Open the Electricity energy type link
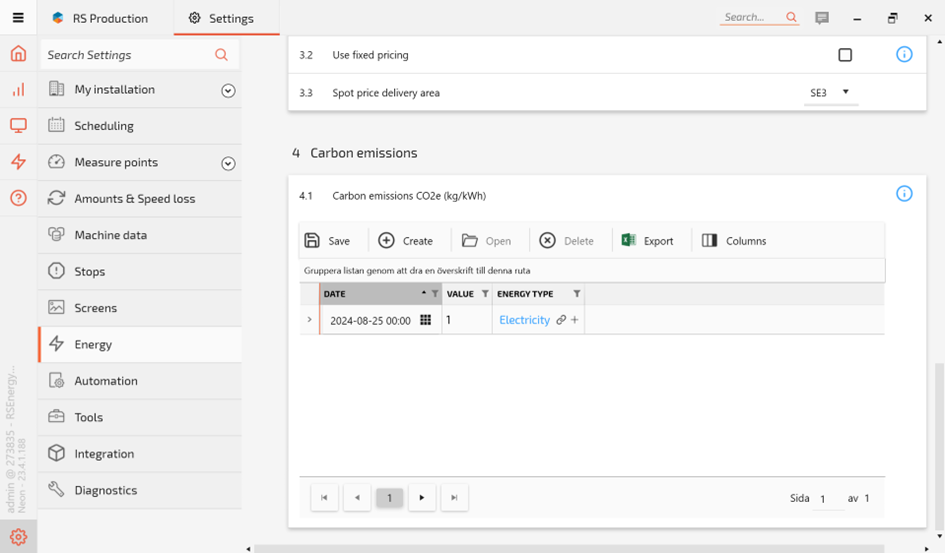Viewport: 945px width, 553px height. pos(524,320)
